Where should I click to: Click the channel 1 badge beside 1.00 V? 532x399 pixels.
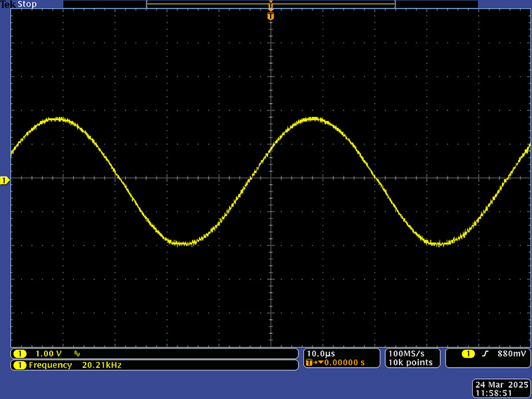tap(20, 353)
